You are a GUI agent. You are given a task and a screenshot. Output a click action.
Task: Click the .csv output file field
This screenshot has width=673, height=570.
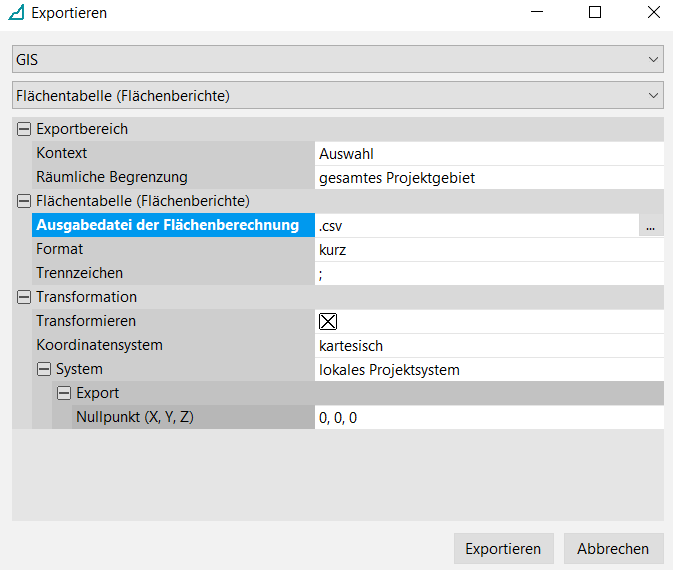475,226
